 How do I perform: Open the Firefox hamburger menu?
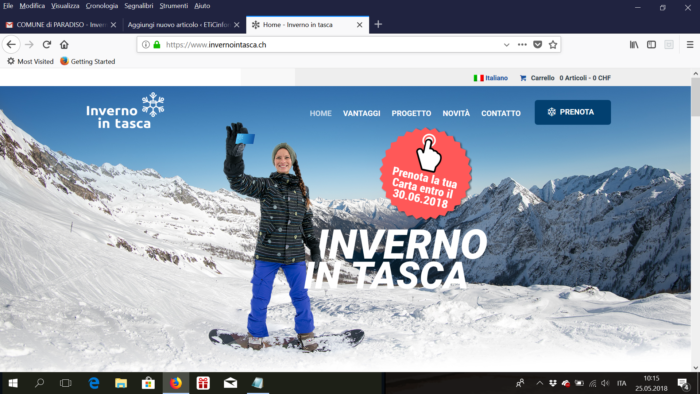[690, 45]
